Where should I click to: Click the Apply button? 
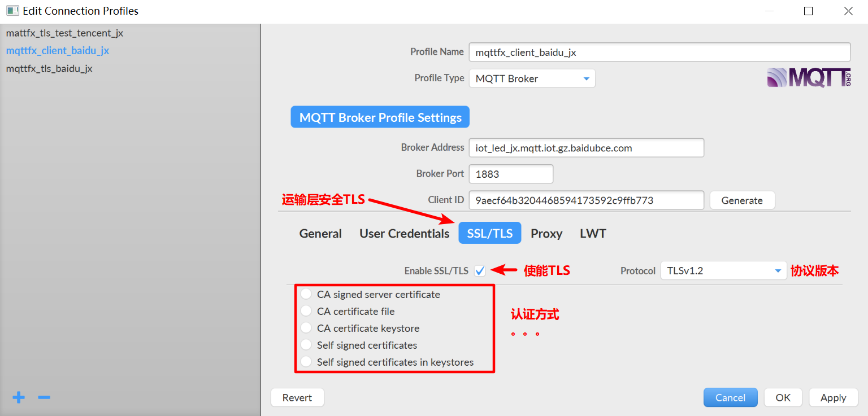[834, 397]
